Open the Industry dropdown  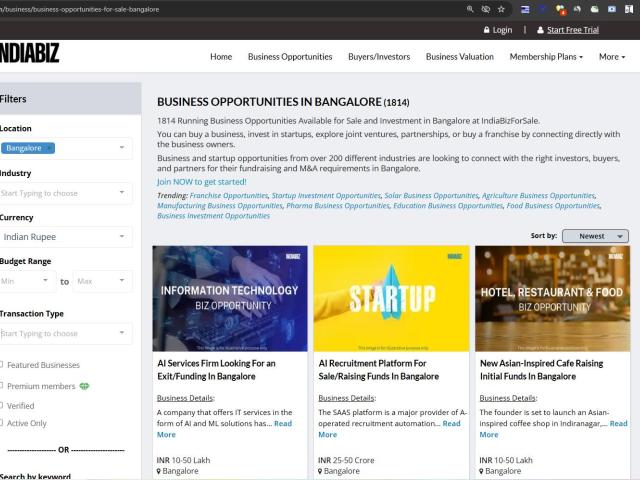point(65,193)
